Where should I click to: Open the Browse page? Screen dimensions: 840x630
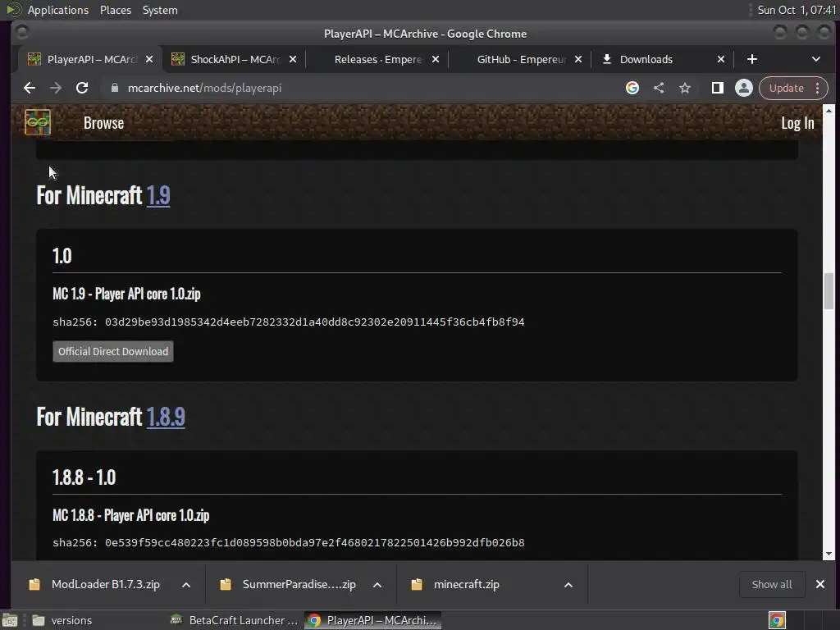(103, 123)
